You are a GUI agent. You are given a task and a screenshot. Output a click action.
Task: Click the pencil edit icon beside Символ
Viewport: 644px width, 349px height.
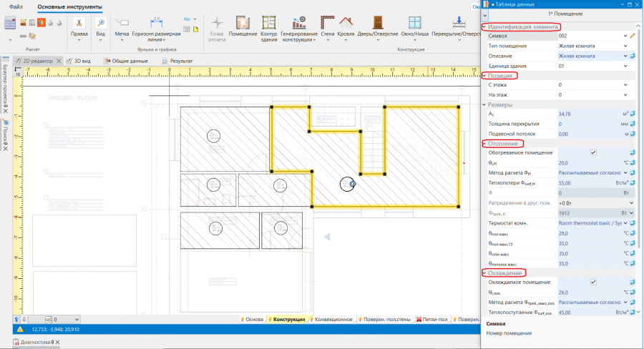click(633, 35)
